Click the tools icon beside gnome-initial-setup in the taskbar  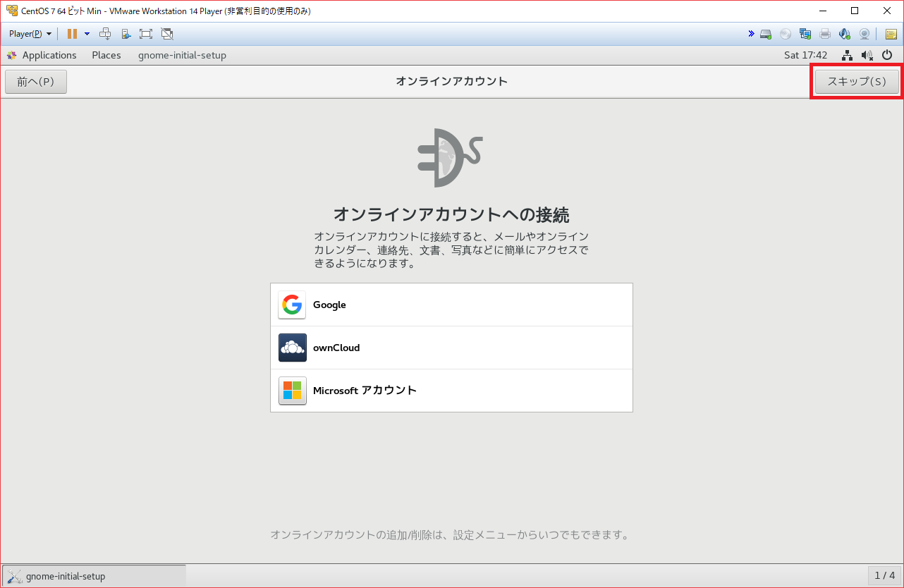15,576
